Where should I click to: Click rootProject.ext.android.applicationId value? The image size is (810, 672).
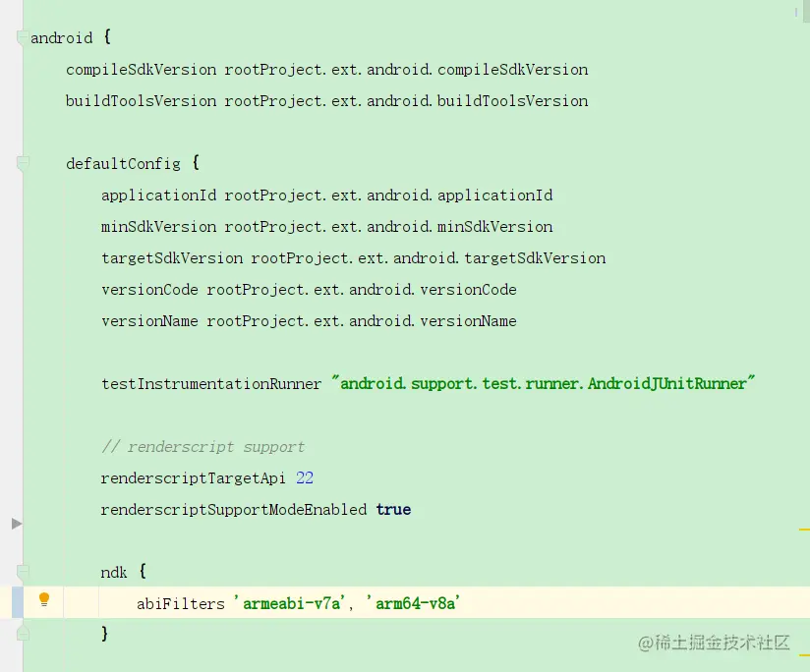388,196
